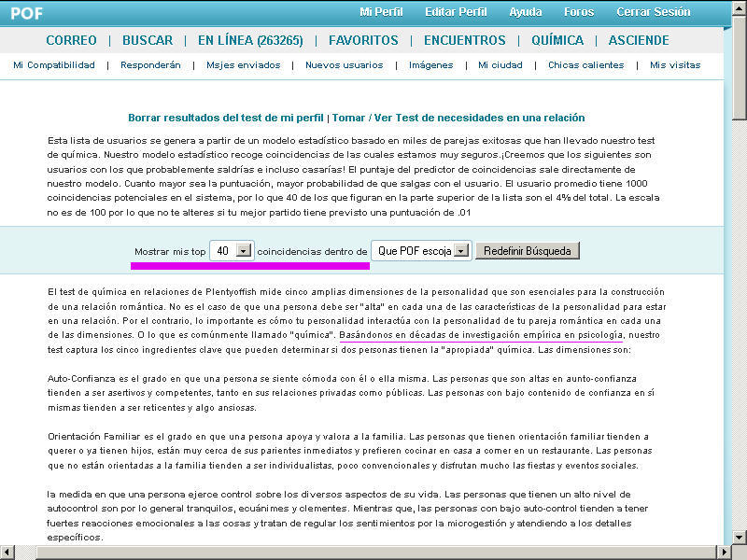Open Mi Perfil page
The image size is (747, 560).
(x=381, y=12)
